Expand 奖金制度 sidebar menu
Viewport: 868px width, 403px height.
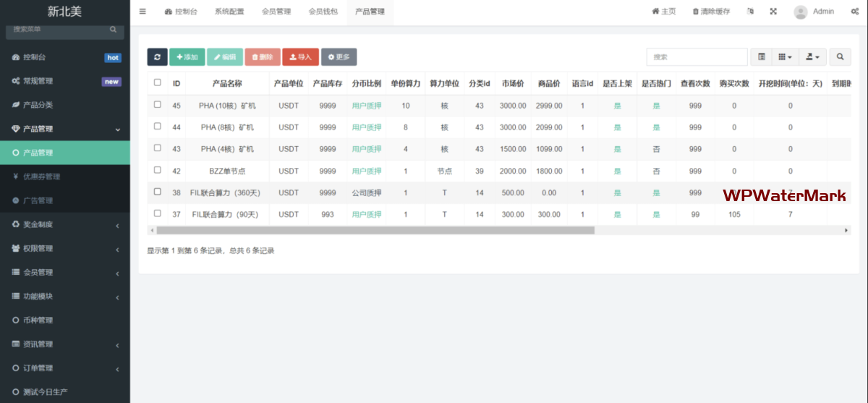65,224
